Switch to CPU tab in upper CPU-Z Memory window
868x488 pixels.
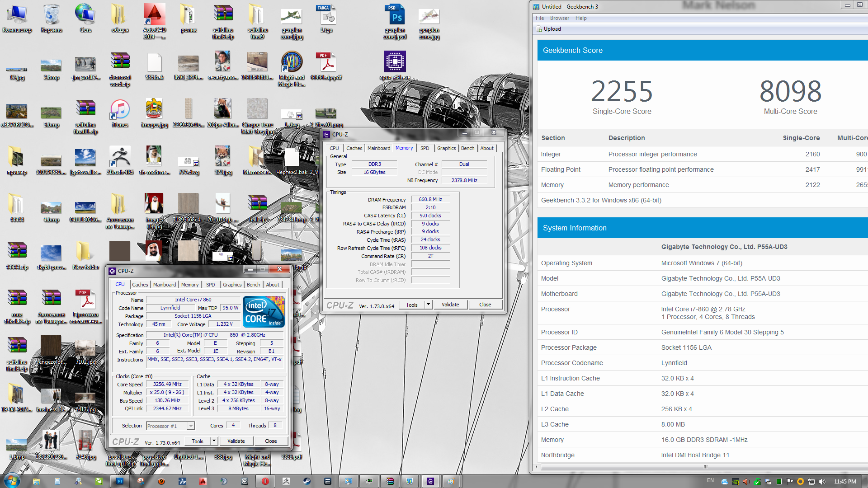pos(334,148)
